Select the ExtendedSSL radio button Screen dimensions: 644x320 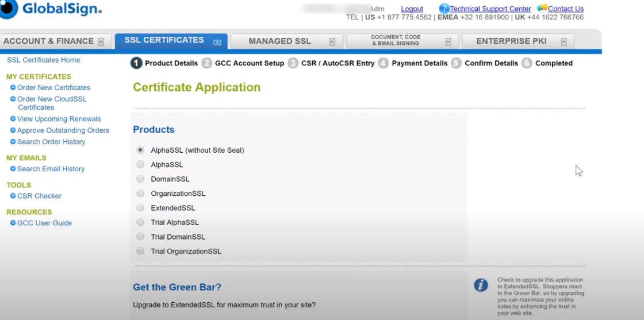tap(140, 207)
